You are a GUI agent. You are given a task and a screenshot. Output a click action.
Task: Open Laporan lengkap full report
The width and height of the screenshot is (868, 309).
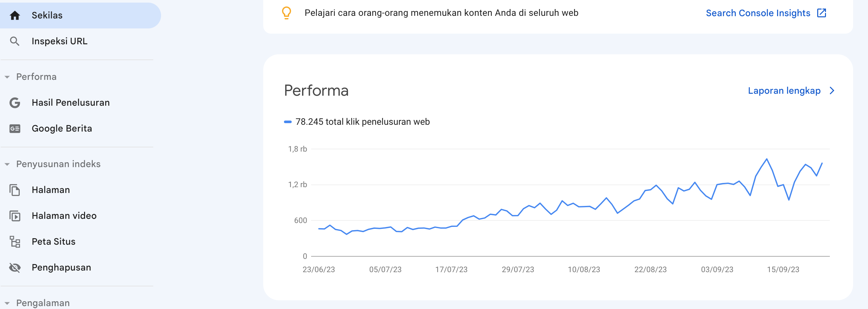coord(784,91)
